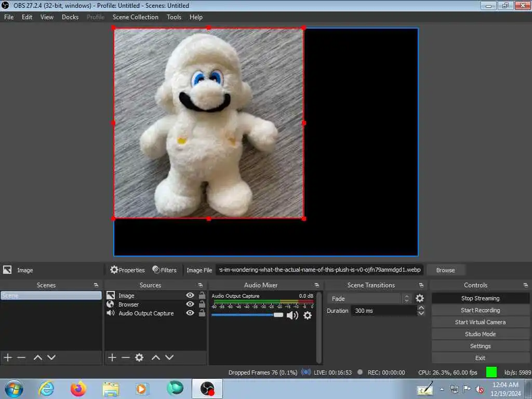Click Start Virtual Camera button

coord(480,322)
